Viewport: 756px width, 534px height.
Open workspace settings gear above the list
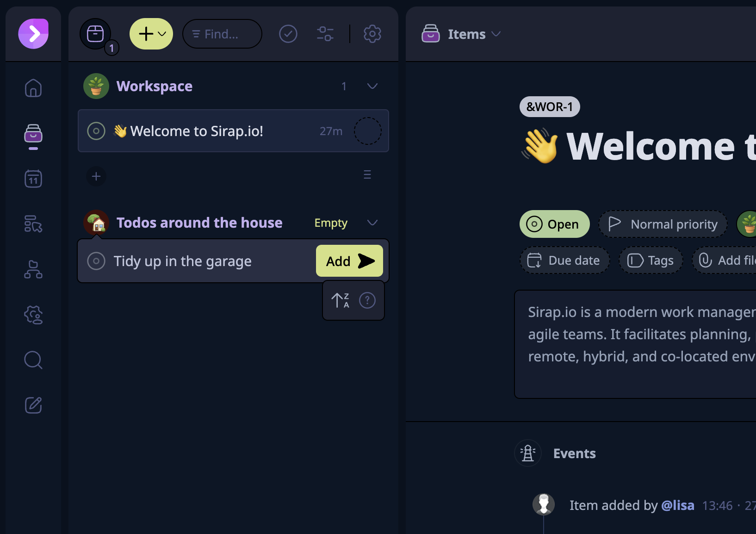click(x=372, y=33)
